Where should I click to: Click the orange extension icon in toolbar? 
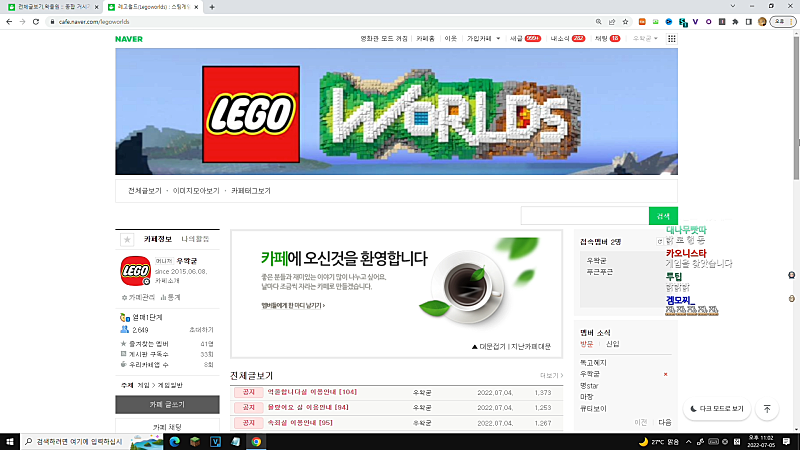(x=642, y=21)
